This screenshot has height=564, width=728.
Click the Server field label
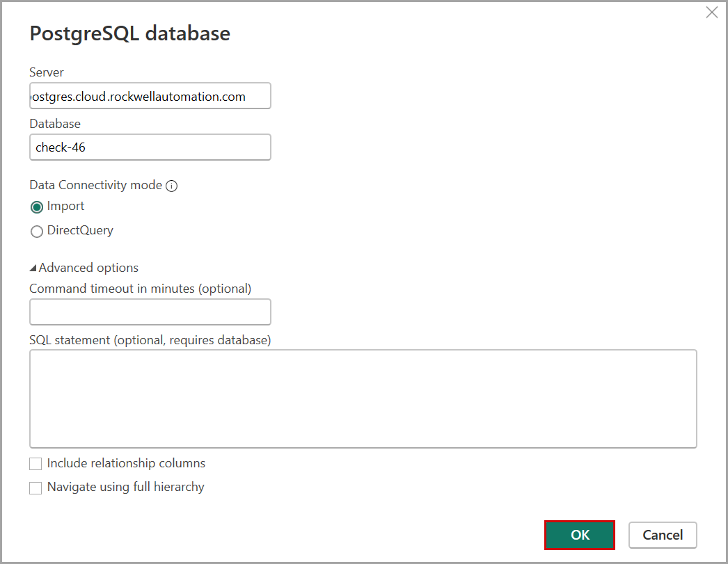pyautogui.click(x=47, y=72)
